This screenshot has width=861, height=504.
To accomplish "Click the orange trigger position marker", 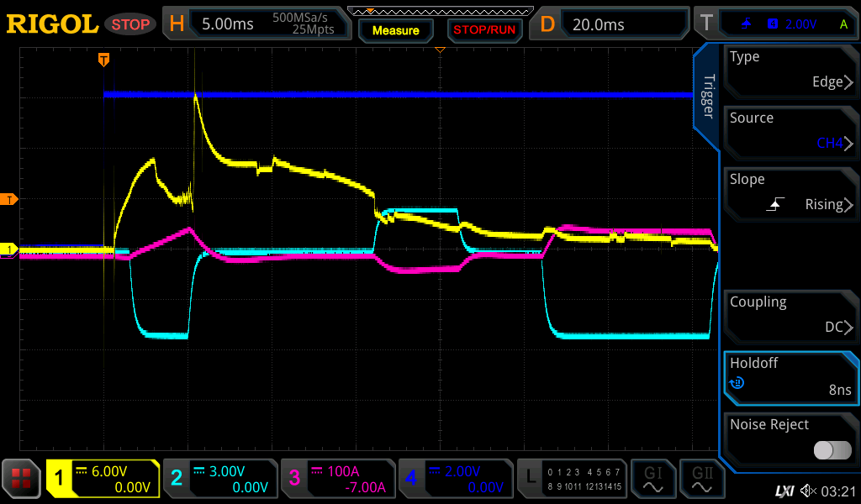I will click(x=103, y=60).
